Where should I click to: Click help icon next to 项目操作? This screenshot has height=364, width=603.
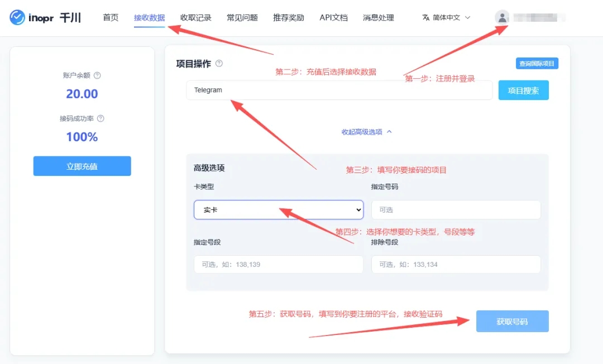(219, 64)
